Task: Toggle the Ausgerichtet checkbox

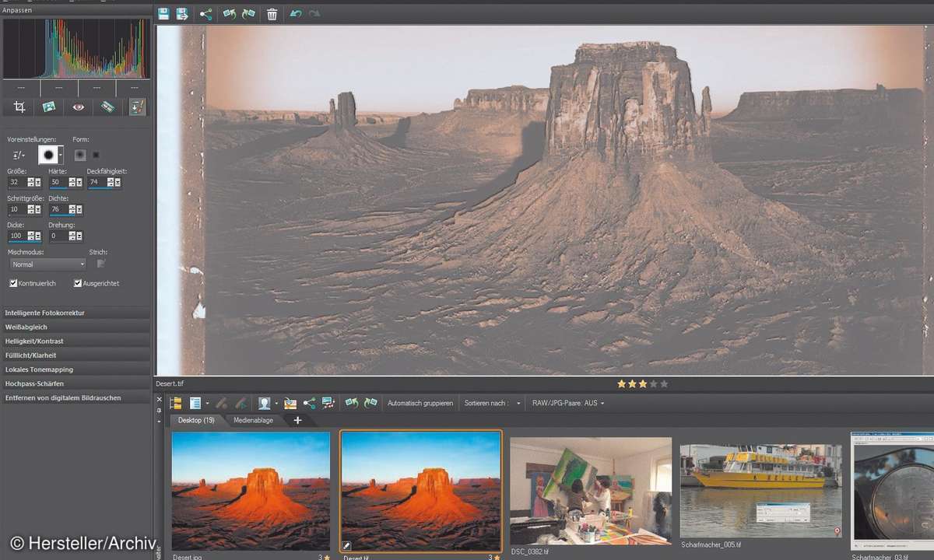Action: coord(78,283)
